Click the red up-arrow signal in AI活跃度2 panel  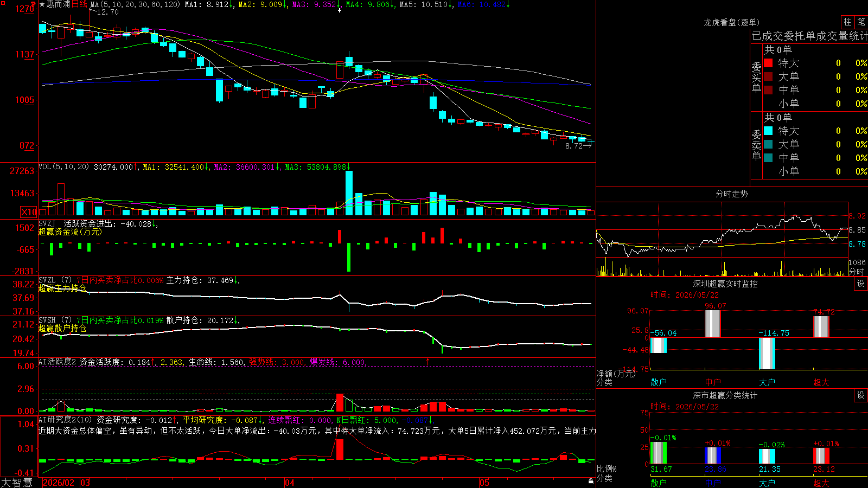coord(427,361)
